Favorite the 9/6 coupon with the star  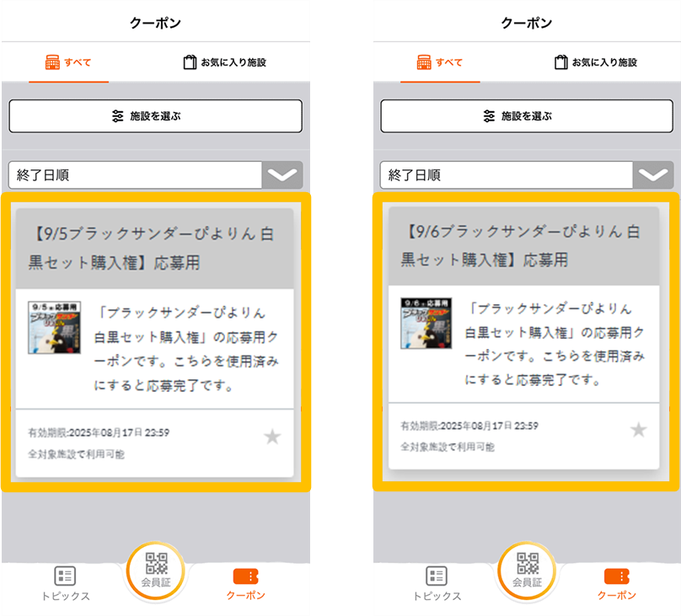(x=639, y=430)
